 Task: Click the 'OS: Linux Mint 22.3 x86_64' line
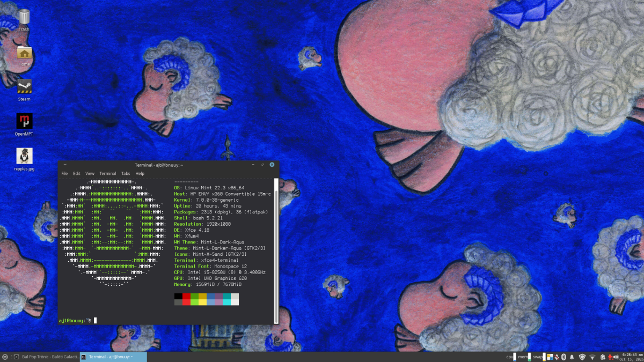209,188
